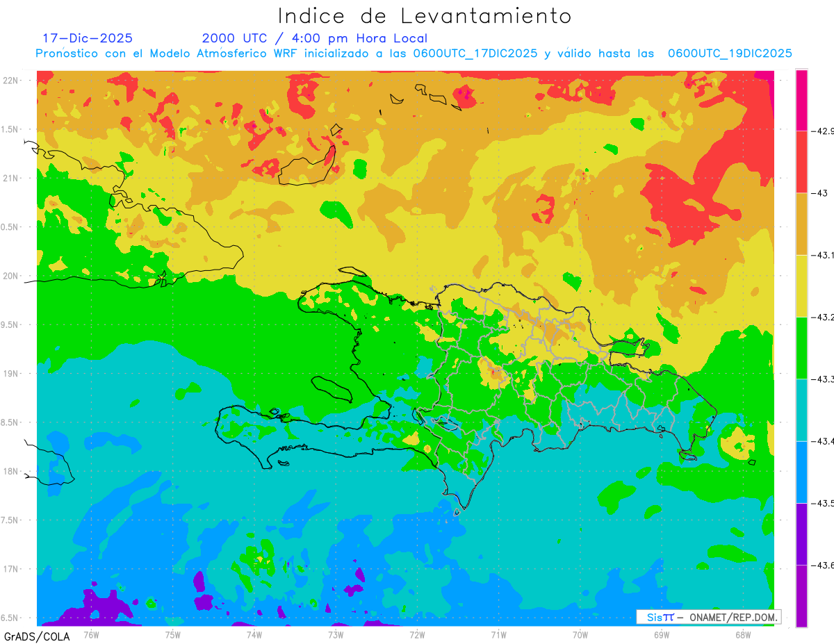
Task: Click the '71W' longitude label
Action: click(x=498, y=634)
